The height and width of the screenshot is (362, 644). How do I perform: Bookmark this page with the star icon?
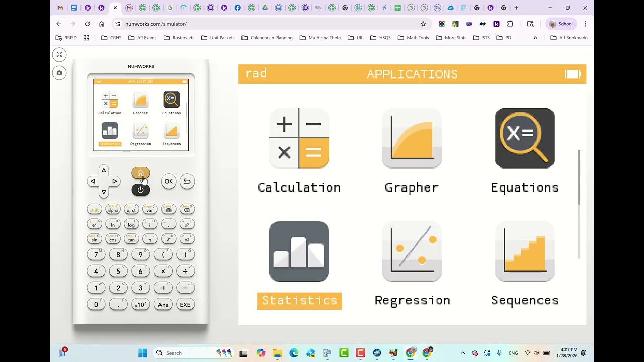coord(423,24)
